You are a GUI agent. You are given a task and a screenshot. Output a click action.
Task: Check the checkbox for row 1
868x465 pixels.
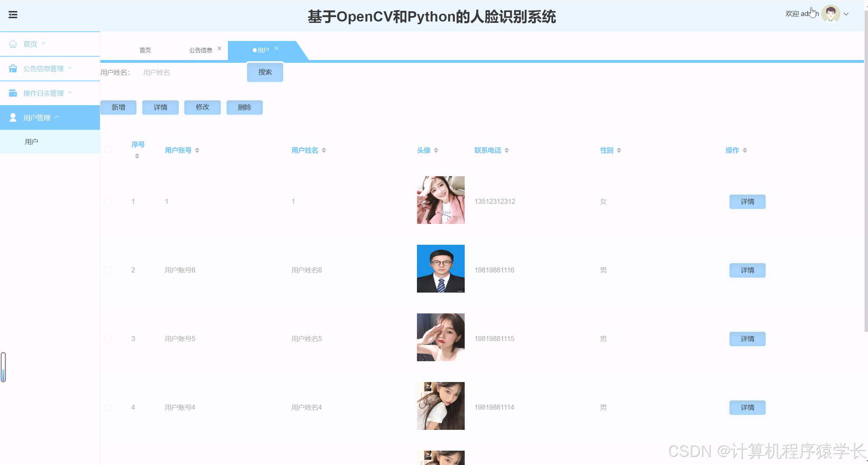[x=108, y=201]
